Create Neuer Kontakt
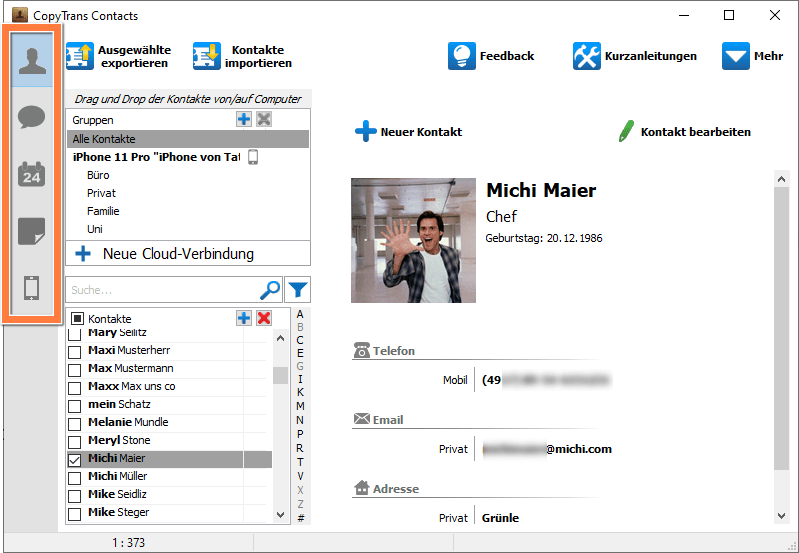The height and width of the screenshot is (553, 799). (409, 131)
